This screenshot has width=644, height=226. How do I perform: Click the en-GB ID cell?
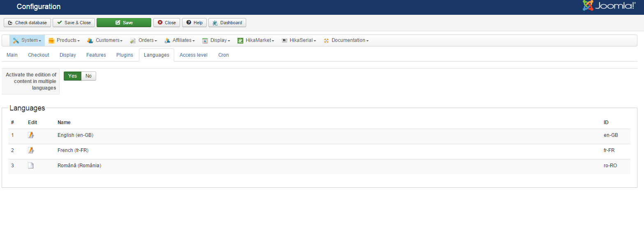pos(611,135)
